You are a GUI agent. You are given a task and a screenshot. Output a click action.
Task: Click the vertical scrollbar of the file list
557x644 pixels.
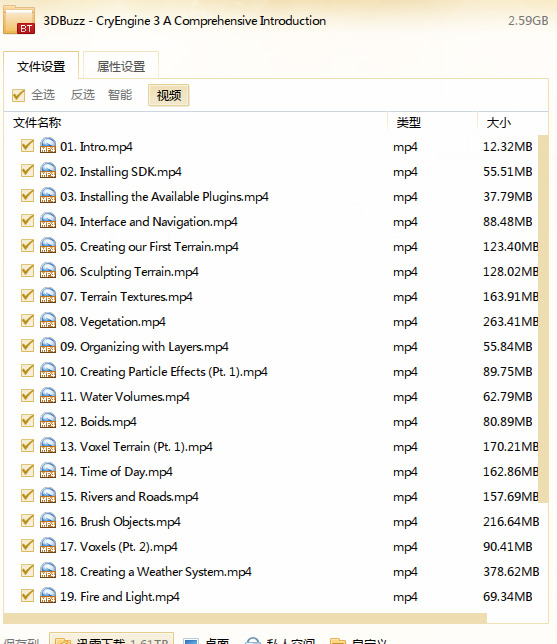[x=543, y=319]
